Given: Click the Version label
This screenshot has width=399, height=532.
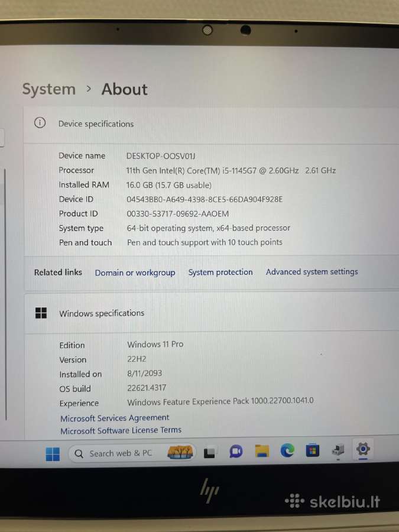Looking at the screenshot, I should pos(73,359).
